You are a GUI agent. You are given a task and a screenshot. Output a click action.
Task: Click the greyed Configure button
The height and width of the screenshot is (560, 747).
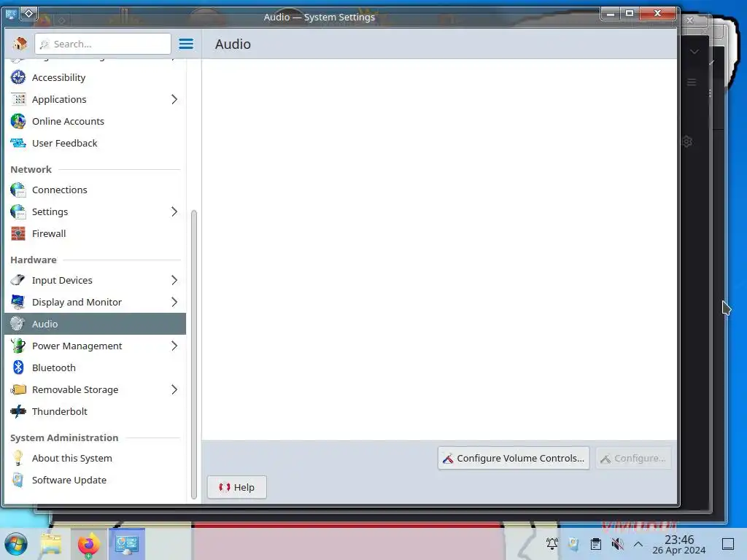pos(633,458)
